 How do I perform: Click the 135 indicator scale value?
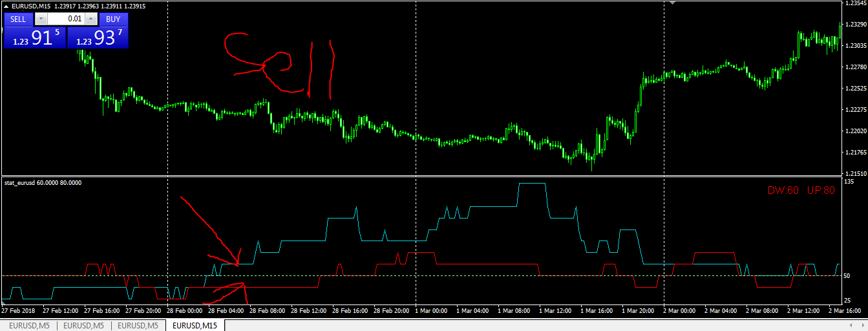click(849, 182)
